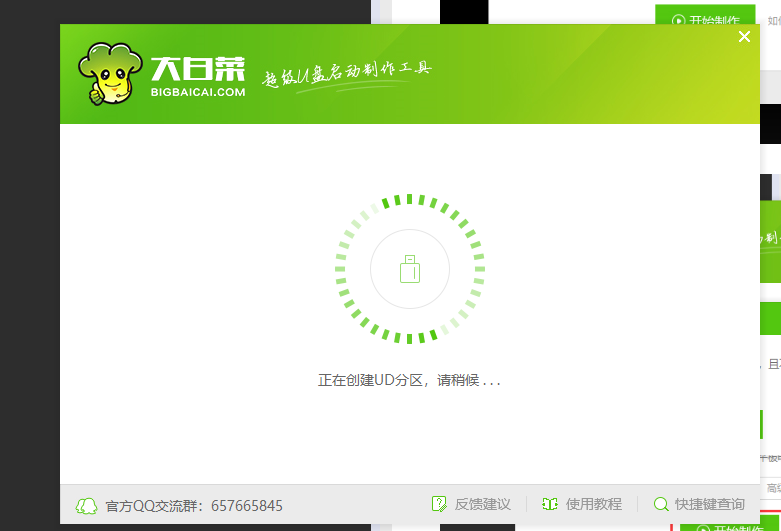Click the QQ penguin group icon
Screen dimensions: 781x531
click(x=87, y=506)
